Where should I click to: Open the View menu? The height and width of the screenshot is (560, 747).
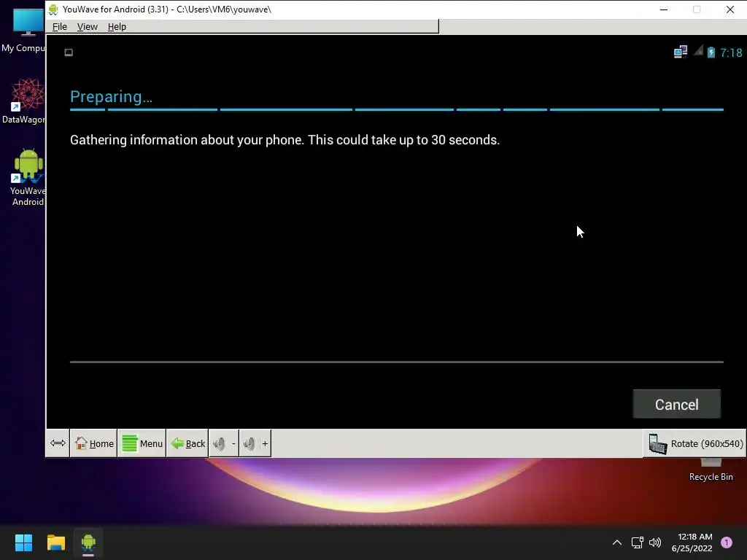click(88, 27)
